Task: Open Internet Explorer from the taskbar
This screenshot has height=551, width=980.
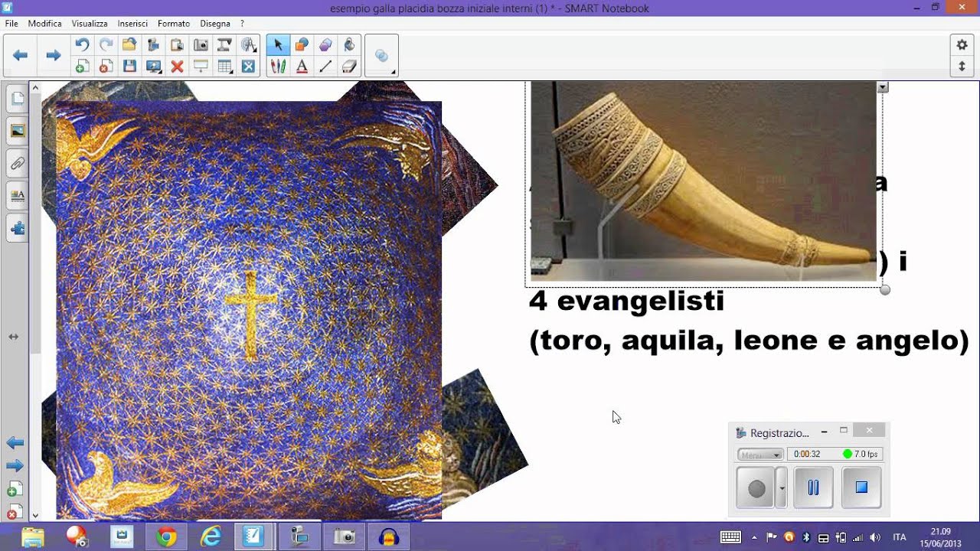Action: 211,537
